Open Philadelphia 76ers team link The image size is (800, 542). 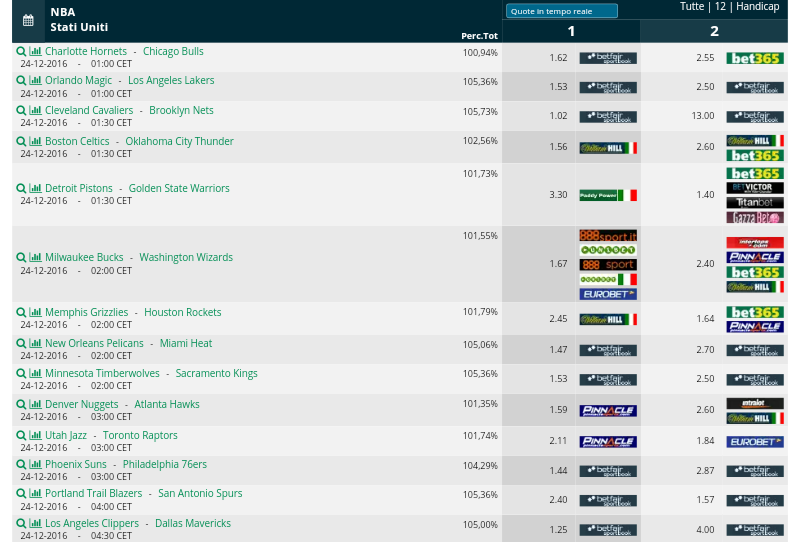(165, 464)
